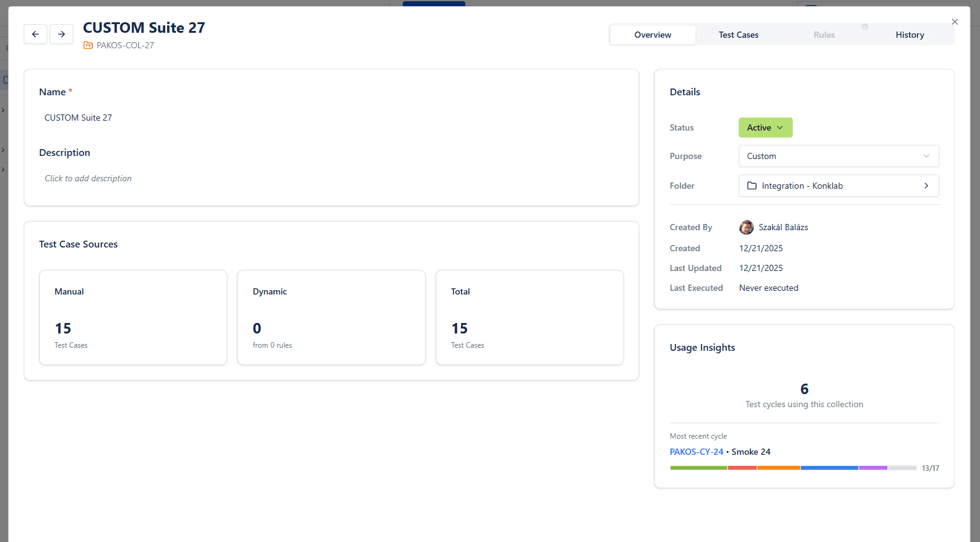Screen dimensions: 980x542
Task: Click the collection icon beside PAKOS-COL-27
Action: [88, 45]
